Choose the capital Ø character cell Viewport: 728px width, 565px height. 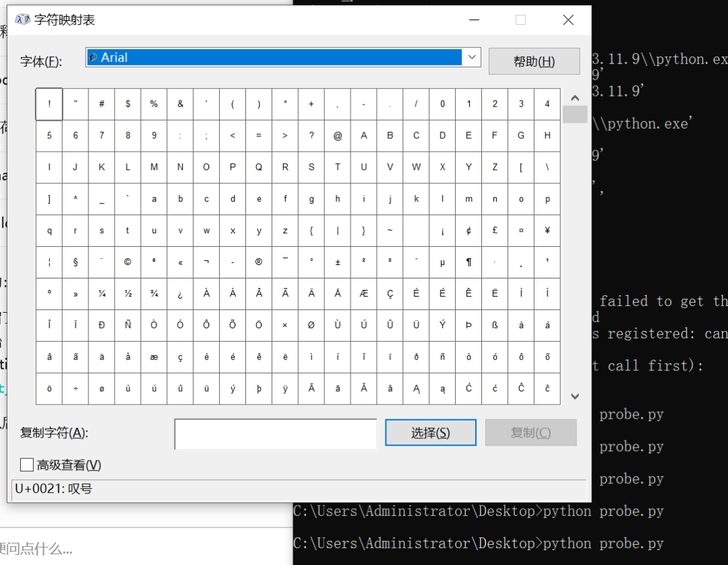(x=311, y=325)
